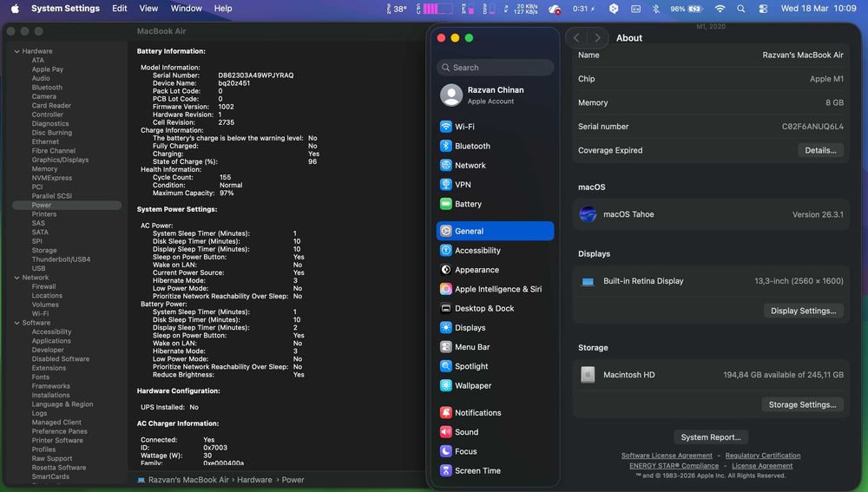Collapse the Software tree section

coord(16,323)
